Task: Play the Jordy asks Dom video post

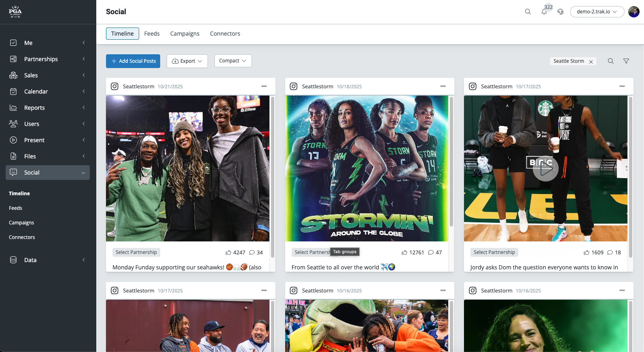Action: [x=546, y=169]
